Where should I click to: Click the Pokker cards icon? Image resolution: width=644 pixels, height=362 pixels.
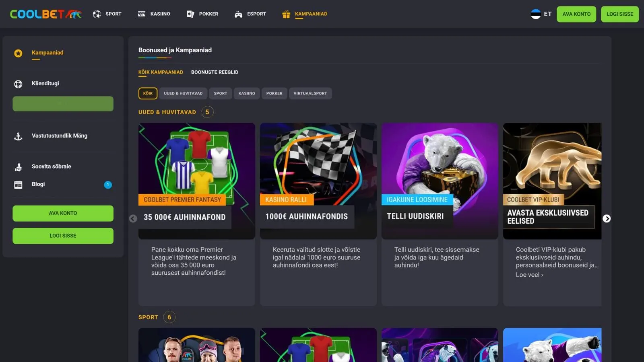coord(190,14)
